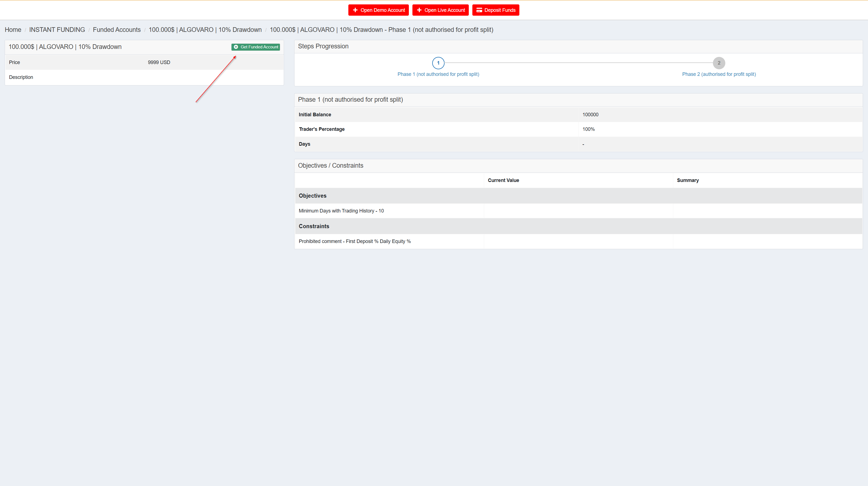Select step 2 circle in Steps Progression
Image resolution: width=868 pixels, height=486 pixels.
point(719,63)
